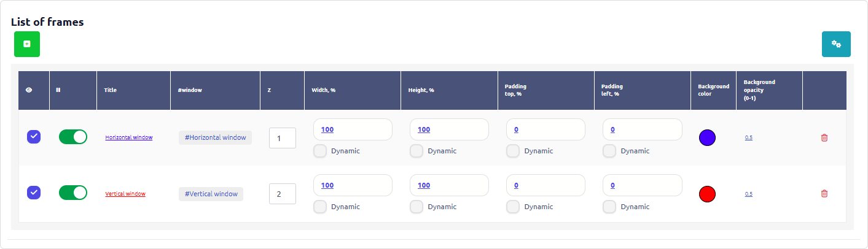Enable Dynamic height for Vertical window
The width and height of the screenshot is (868, 249).
pos(416,207)
